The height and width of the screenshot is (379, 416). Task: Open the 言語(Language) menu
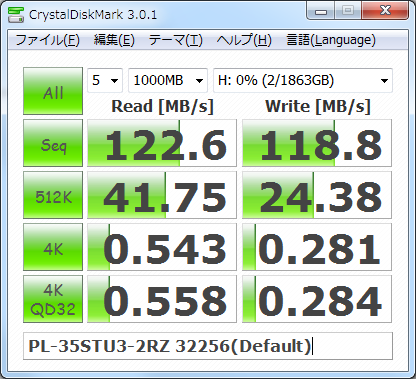(x=331, y=40)
